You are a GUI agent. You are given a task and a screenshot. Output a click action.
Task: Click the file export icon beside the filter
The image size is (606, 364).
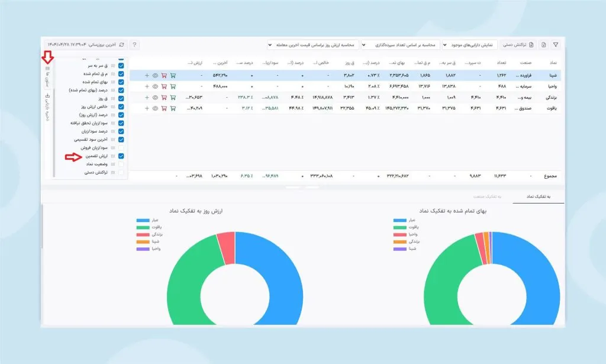544,45
